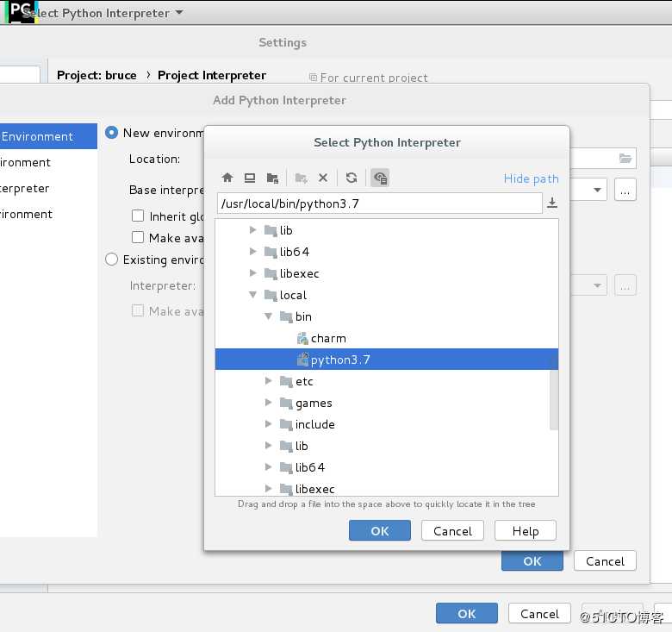Expand the include folder

268,423
